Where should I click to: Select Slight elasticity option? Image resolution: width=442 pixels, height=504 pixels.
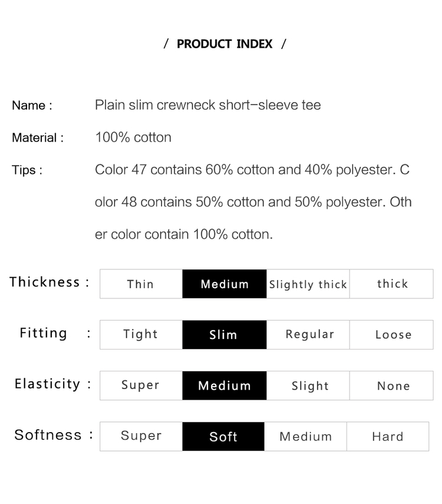(x=308, y=386)
